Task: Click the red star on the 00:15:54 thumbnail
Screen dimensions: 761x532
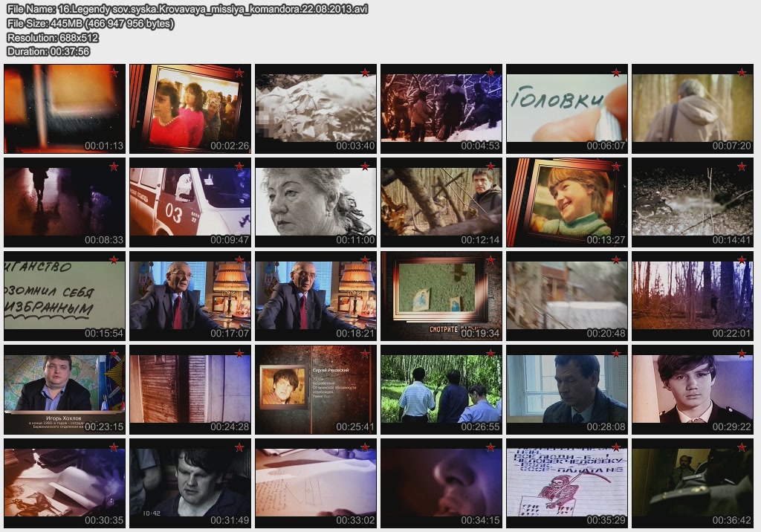Action: (x=114, y=260)
